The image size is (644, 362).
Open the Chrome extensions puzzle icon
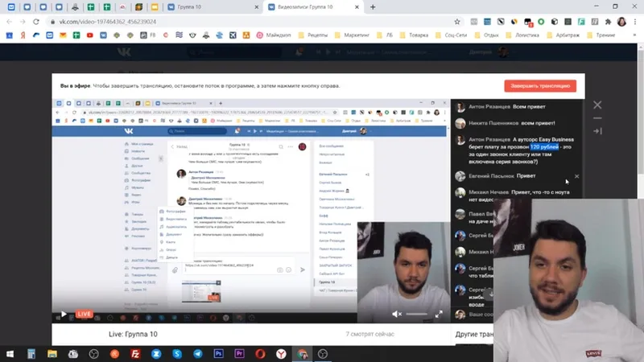(x=608, y=22)
